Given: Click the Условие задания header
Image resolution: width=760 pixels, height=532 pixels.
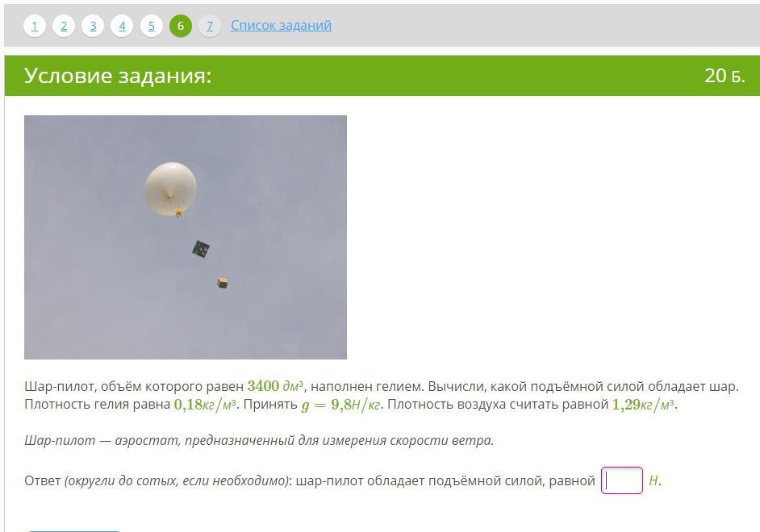Looking at the screenshot, I should pyautogui.click(x=118, y=76).
